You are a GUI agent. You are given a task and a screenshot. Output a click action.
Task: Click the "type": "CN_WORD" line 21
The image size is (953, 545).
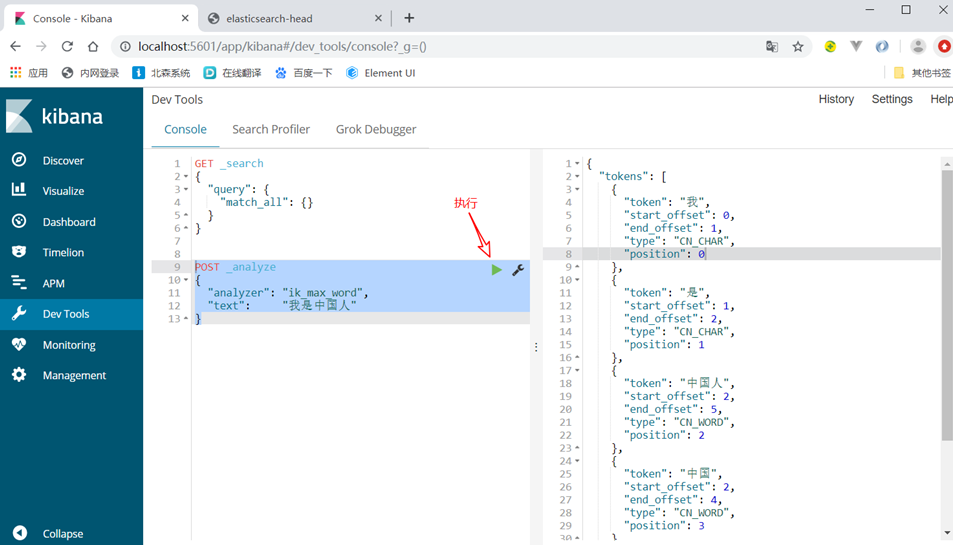click(x=679, y=422)
